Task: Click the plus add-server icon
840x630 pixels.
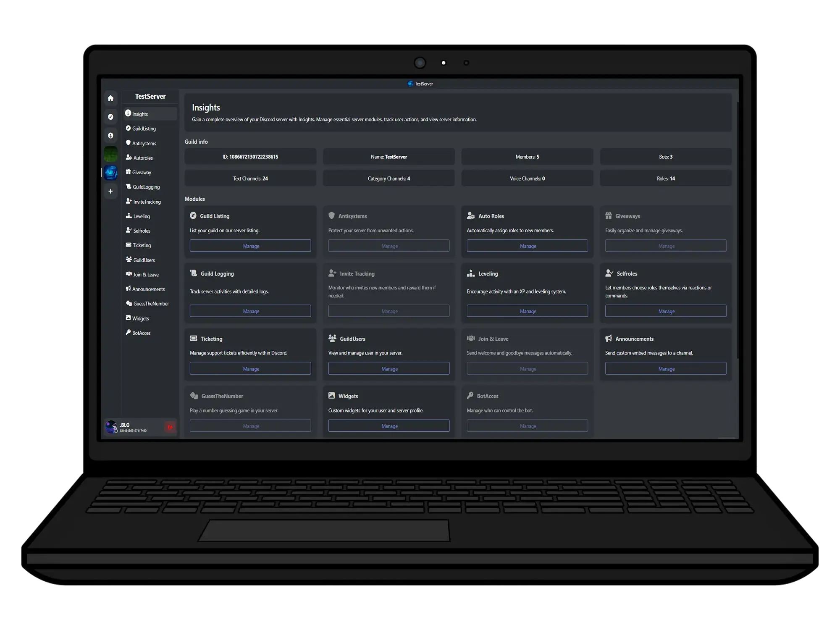Action: 110,192
